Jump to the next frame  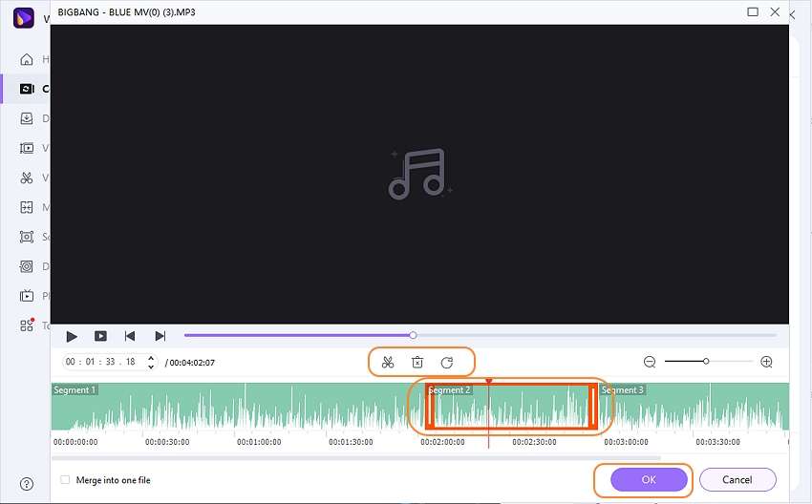click(160, 336)
